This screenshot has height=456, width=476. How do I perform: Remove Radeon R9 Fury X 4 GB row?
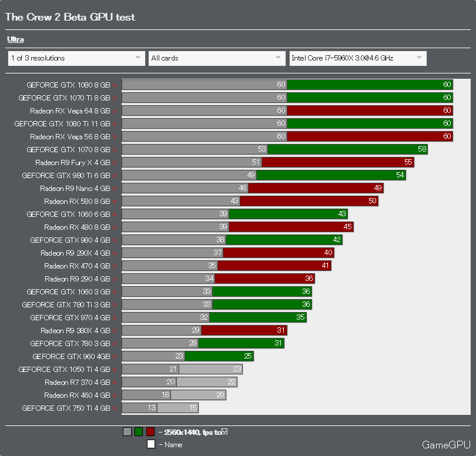pyautogui.click(x=115, y=163)
